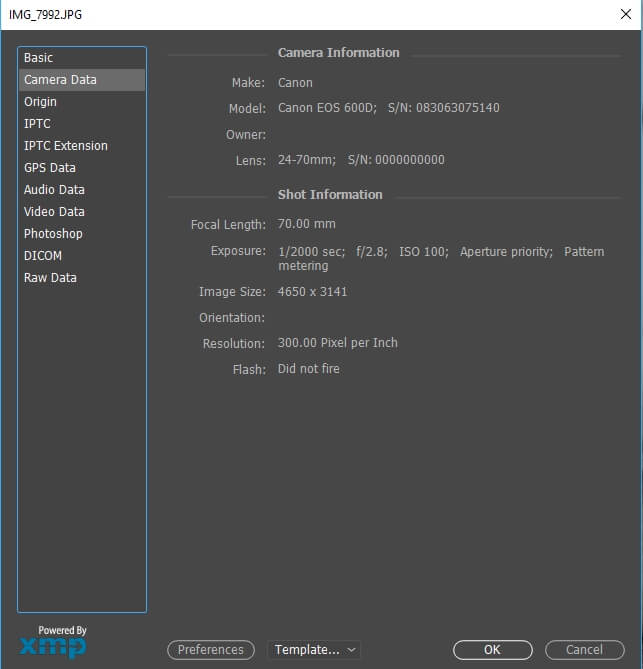Click the Camera Information section heading
The width and height of the screenshot is (643, 669).
(339, 53)
